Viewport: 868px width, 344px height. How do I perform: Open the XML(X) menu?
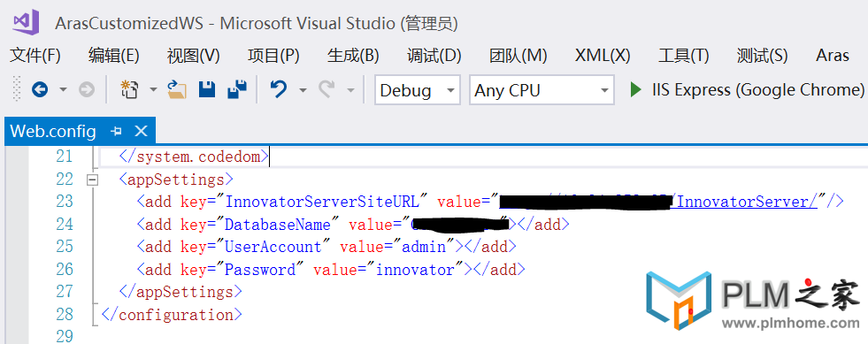click(603, 56)
